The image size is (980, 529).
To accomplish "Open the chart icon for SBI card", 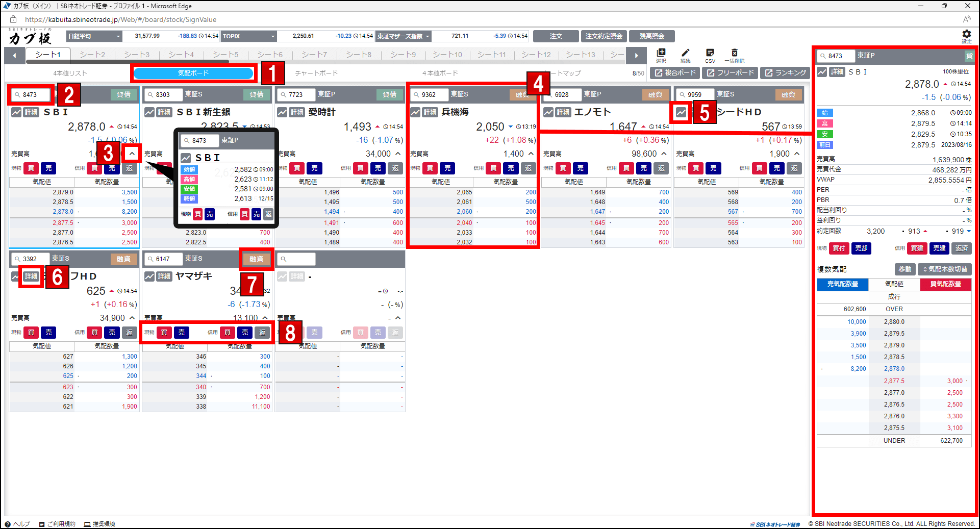I will 16,112.
